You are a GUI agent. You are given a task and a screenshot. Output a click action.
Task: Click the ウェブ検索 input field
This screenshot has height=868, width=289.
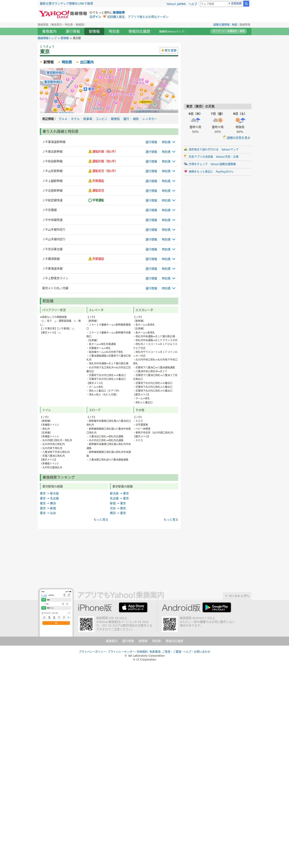(214, 4)
